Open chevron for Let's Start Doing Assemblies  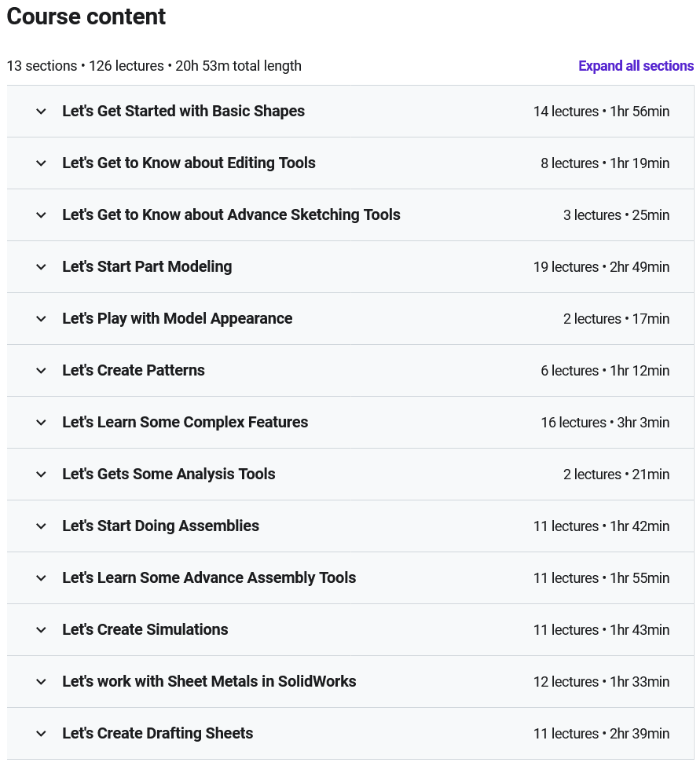pyautogui.click(x=42, y=526)
